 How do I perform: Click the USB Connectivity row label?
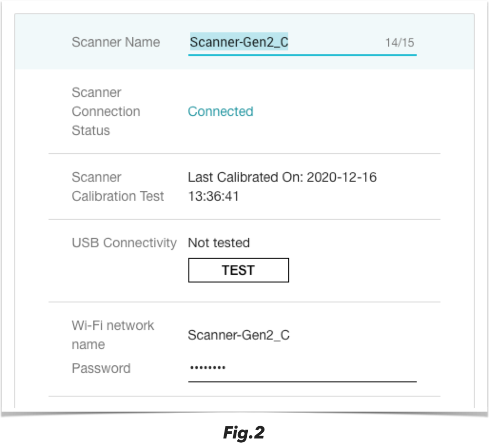(124, 243)
